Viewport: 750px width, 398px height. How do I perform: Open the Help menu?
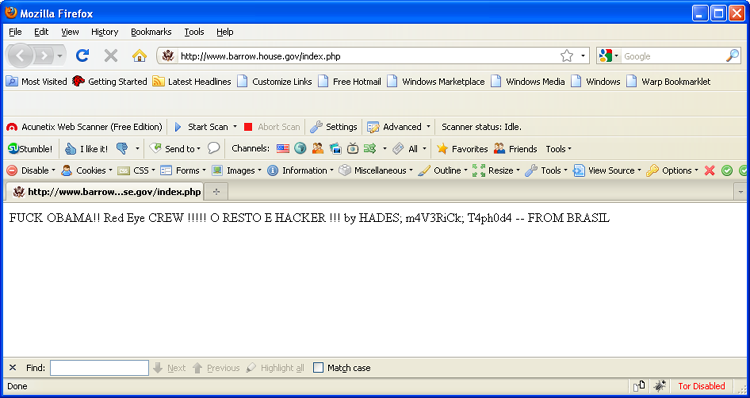click(x=224, y=32)
